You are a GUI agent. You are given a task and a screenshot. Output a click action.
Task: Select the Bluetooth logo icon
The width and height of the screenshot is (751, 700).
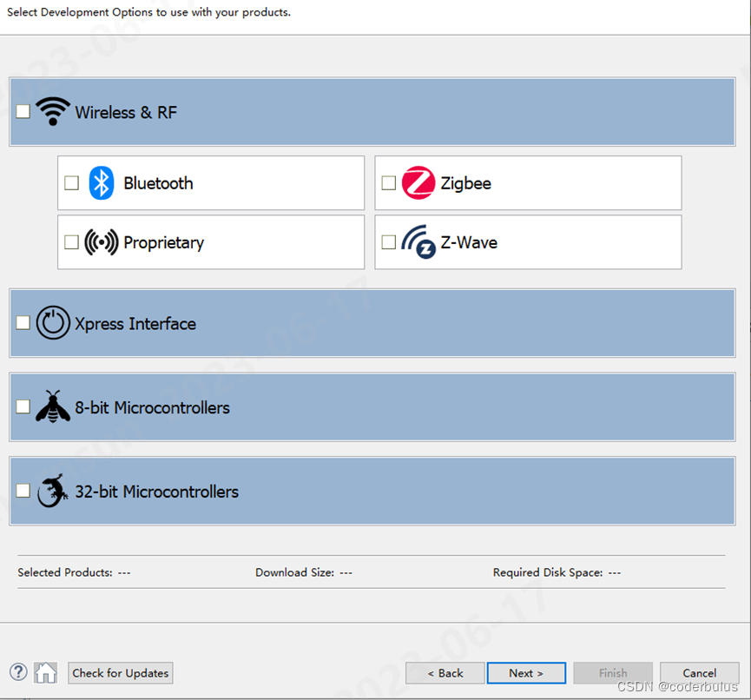(x=102, y=182)
